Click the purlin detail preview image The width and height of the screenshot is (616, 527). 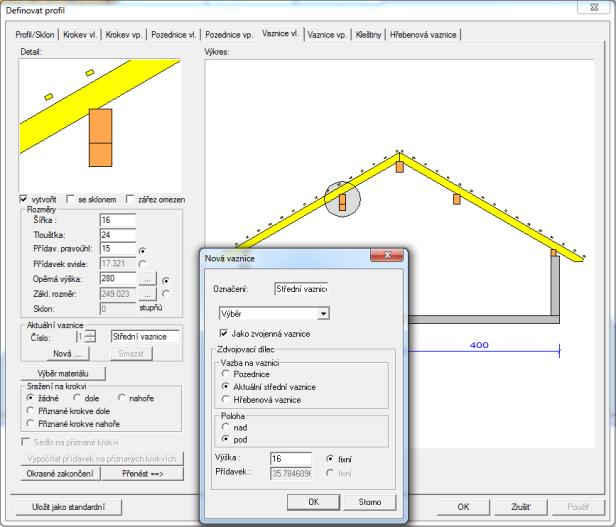pyautogui.click(x=101, y=126)
